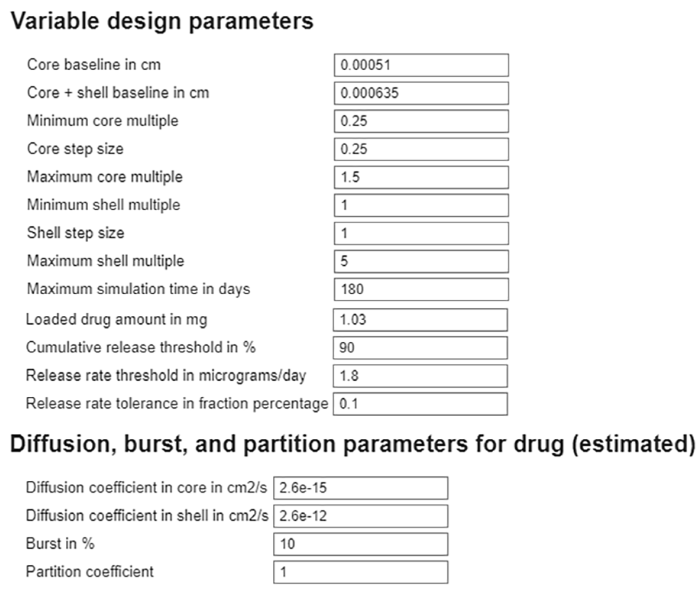Focus the Release rate threshold field
Screen dimensions: 700x589
coord(420,376)
